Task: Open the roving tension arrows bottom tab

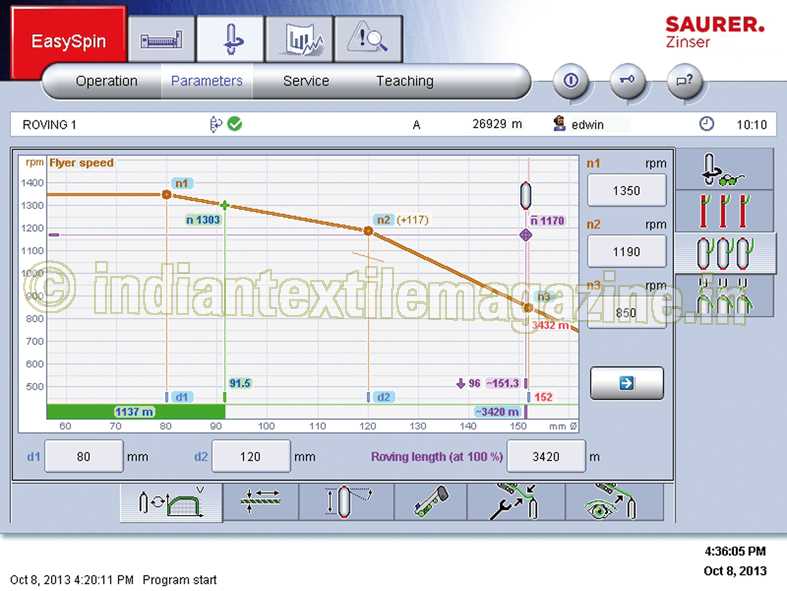Action: click(x=260, y=502)
